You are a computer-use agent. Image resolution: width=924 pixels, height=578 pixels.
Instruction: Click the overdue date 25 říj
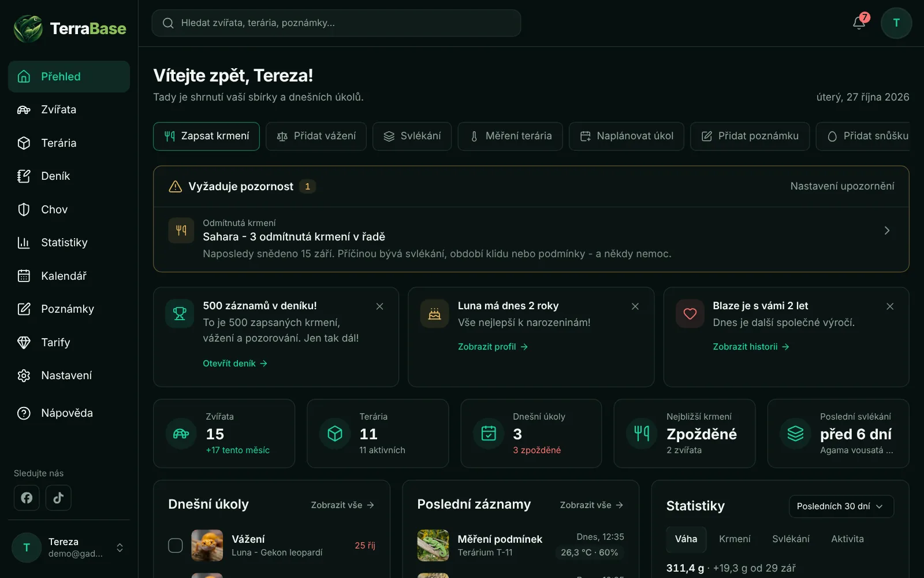click(x=365, y=546)
